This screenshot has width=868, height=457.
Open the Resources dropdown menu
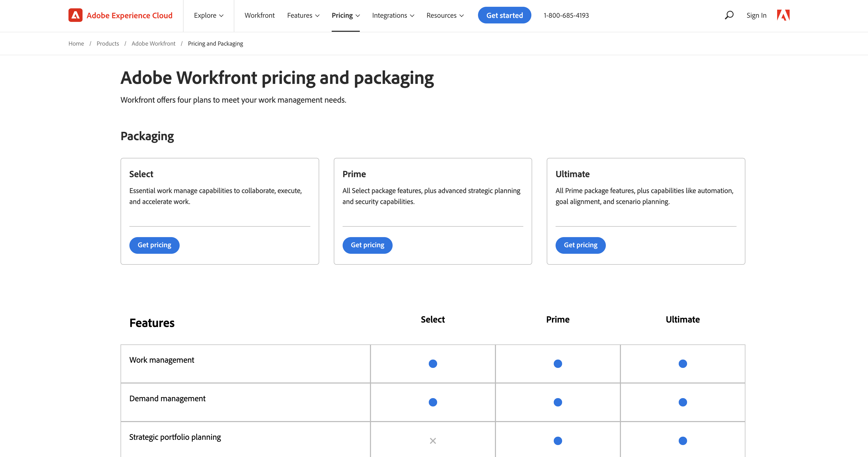click(445, 16)
